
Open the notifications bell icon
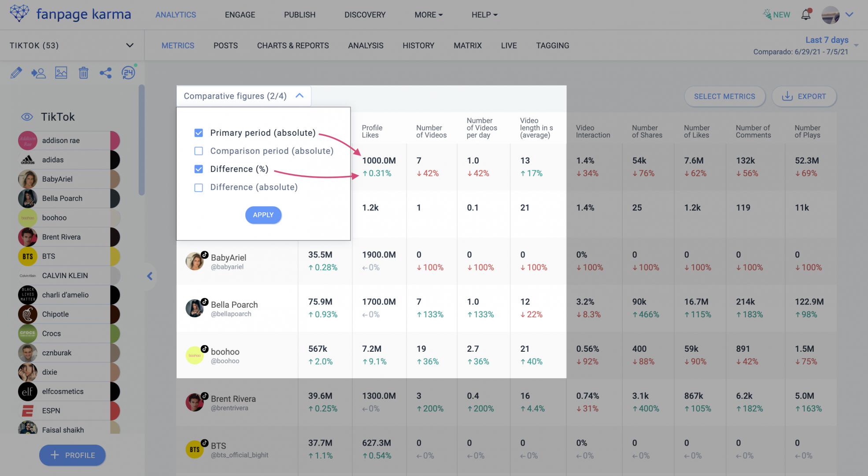point(806,14)
